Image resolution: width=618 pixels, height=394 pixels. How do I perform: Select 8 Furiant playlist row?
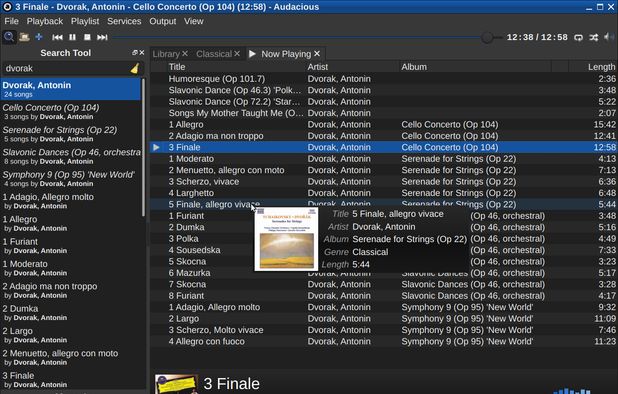coord(384,296)
